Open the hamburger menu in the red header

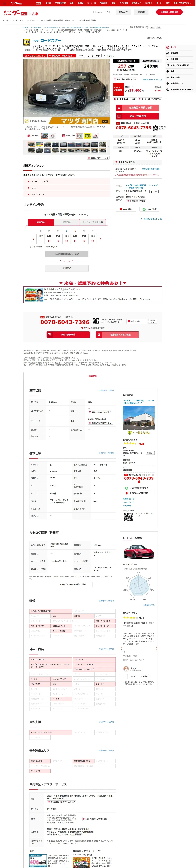[4, 3]
